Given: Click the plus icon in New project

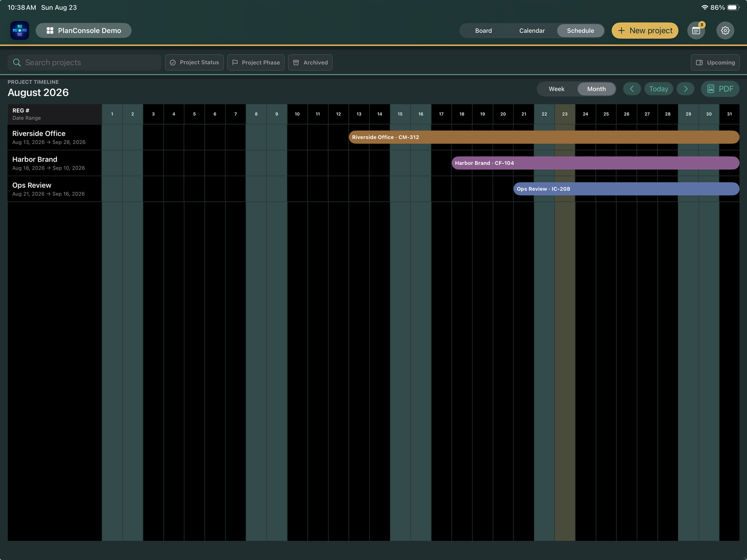Looking at the screenshot, I should point(621,30).
